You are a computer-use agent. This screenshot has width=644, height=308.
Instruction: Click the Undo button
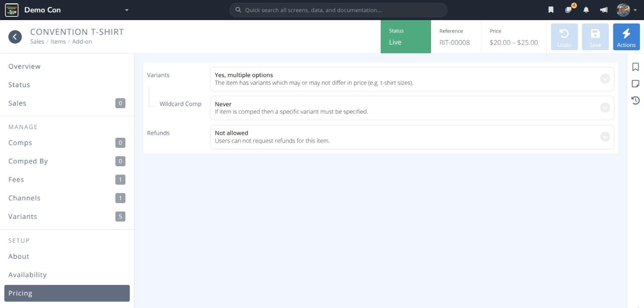[x=564, y=37]
